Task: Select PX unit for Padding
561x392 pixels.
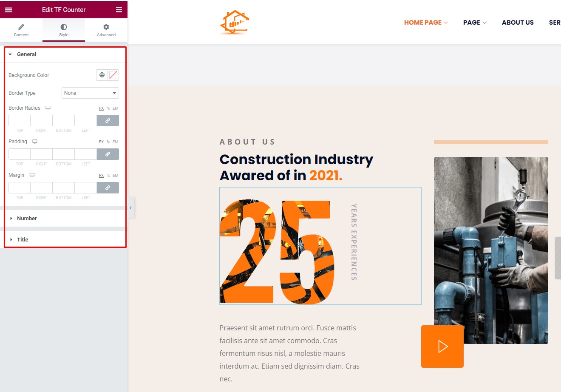Action: pyautogui.click(x=101, y=142)
